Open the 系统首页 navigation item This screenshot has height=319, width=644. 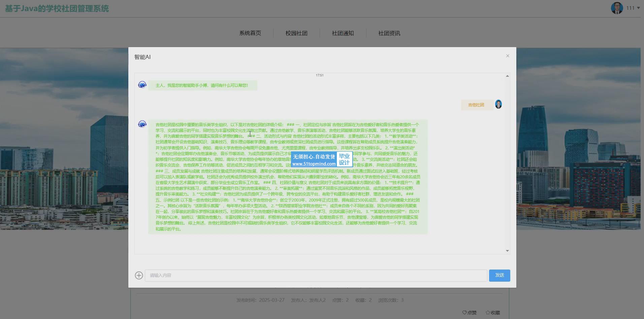(x=250, y=33)
